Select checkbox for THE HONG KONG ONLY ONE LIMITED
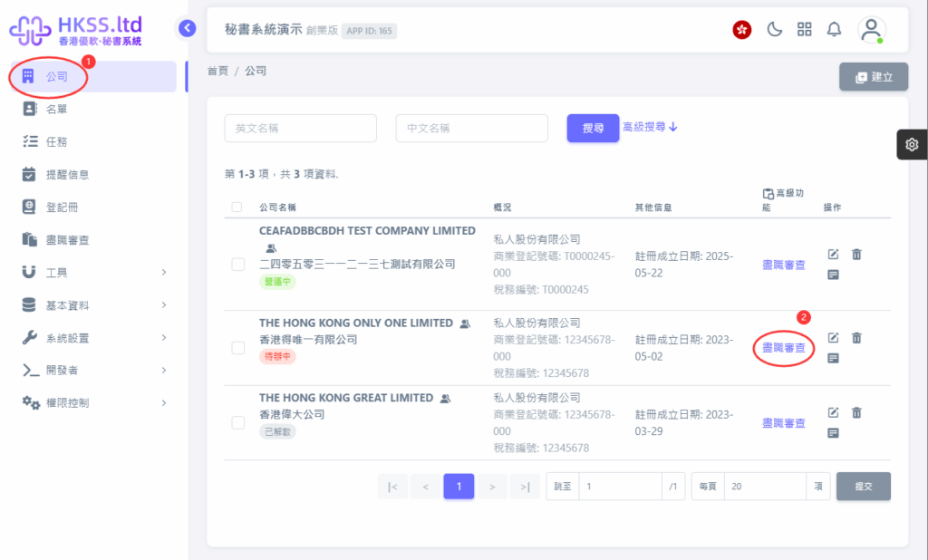This screenshot has height=560, width=928. click(237, 347)
